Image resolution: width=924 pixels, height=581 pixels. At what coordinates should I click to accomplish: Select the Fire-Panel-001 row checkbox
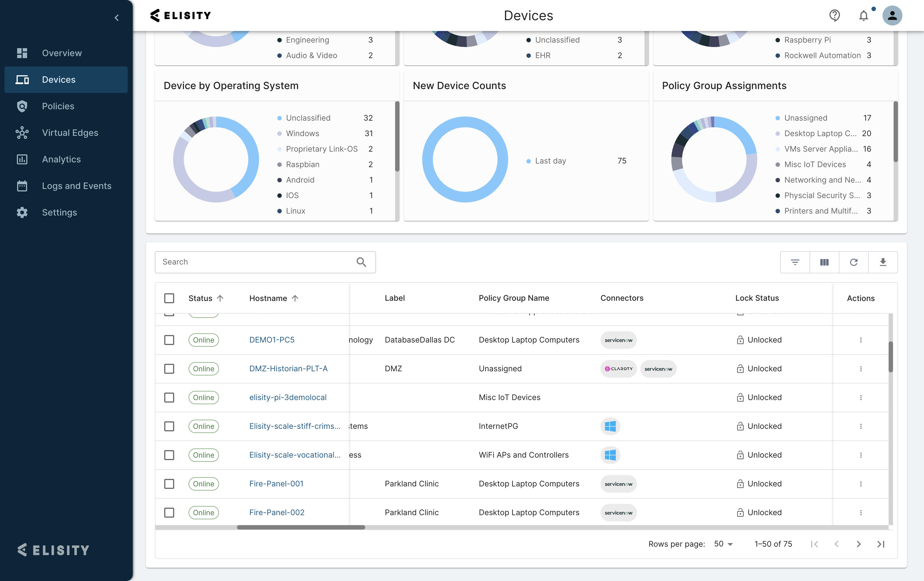click(x=169, y=484)
